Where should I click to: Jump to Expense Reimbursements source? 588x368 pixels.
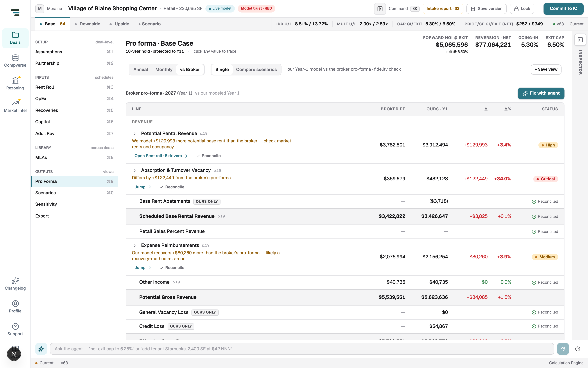pyautogui.click(x=143, y=268)
